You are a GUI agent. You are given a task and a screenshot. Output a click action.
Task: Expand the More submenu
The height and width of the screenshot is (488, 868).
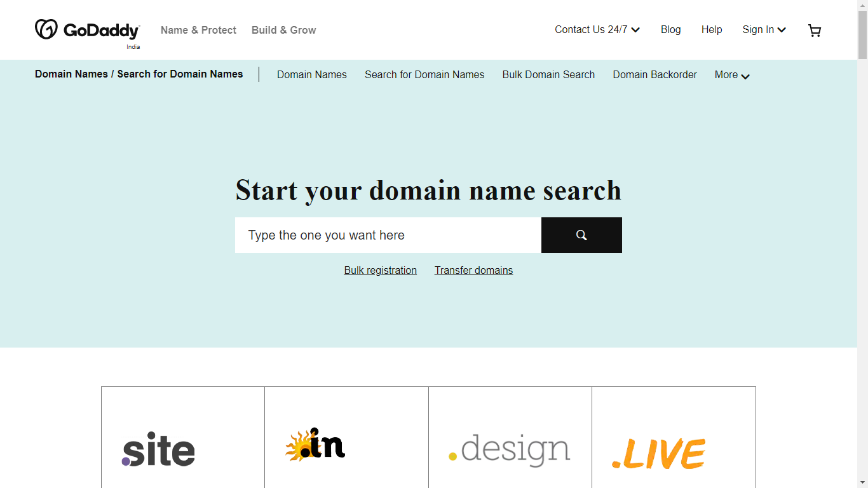(732, 75)
